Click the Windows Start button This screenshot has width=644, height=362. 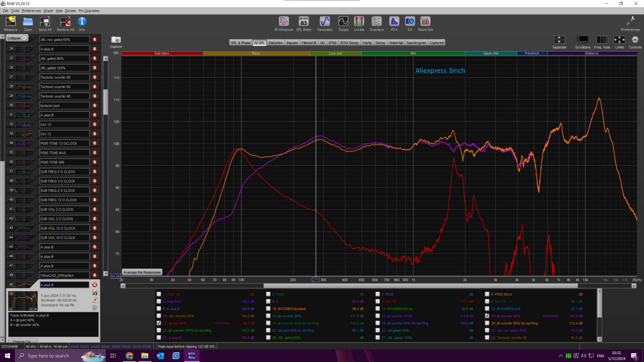point(8,356)
